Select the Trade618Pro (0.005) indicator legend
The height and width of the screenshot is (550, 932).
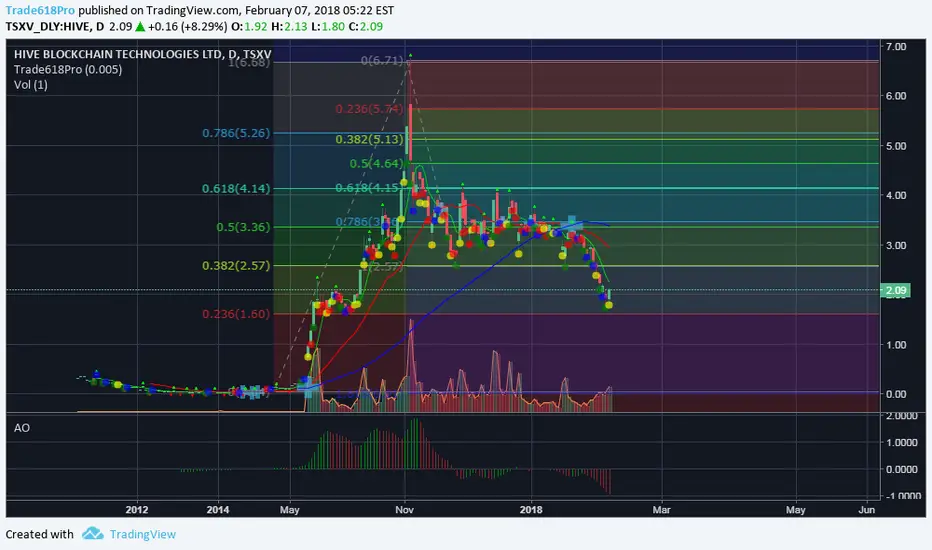68,70
